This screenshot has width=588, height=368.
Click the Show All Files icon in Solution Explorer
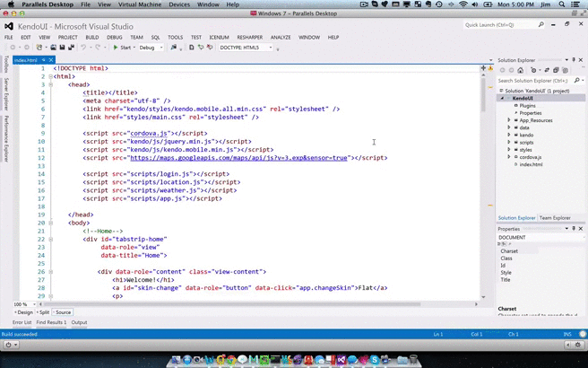[x=565, y=70]
